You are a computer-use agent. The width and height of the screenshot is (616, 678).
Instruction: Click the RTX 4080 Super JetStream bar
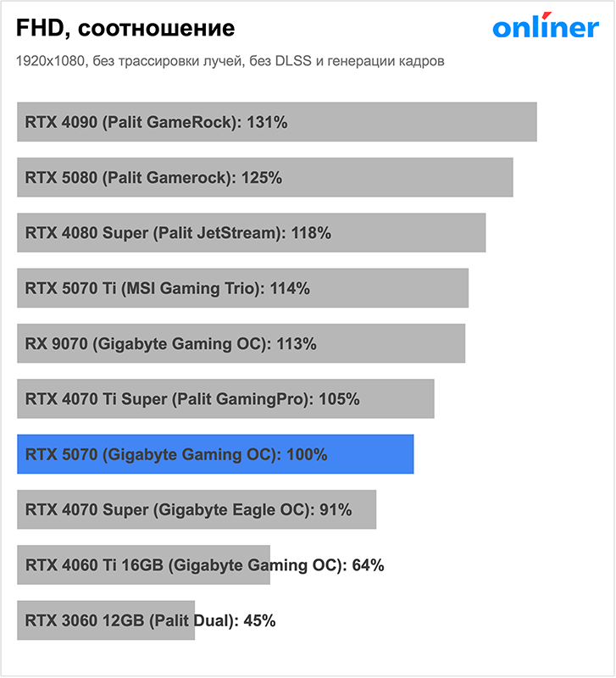(251, 232)
